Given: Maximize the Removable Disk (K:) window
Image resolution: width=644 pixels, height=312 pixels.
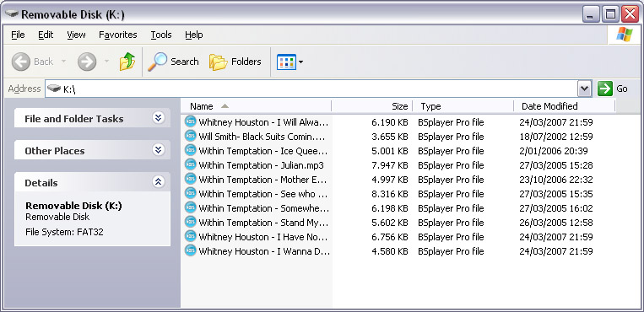Looking at the screenshot, I should click(610, 15).
